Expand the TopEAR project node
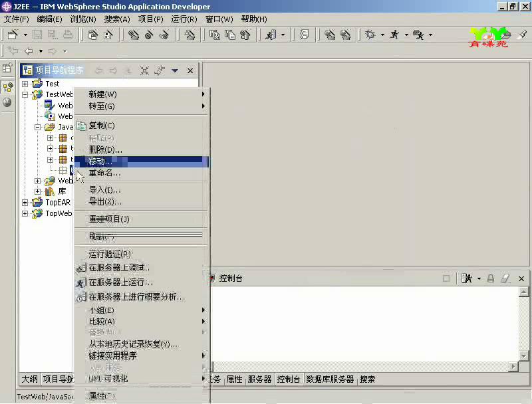 coord(25,203)
